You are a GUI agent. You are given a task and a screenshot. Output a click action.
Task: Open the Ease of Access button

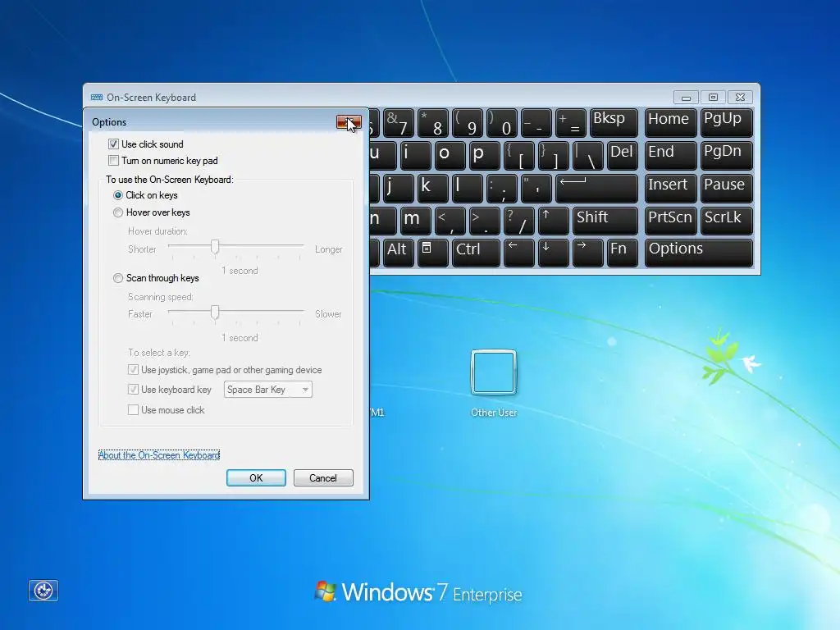(x=43, y=591)
